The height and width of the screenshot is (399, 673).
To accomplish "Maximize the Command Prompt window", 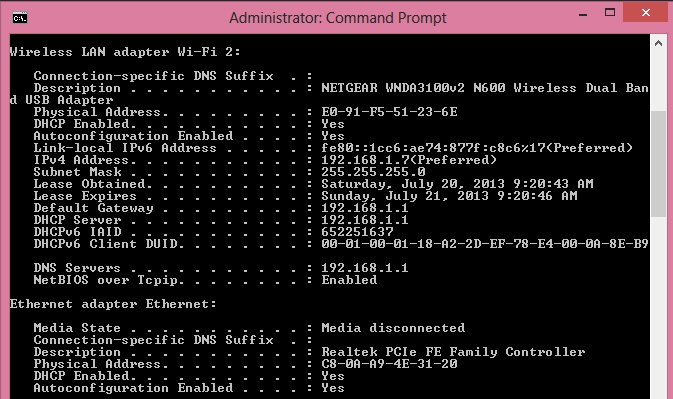I will (x=610, y=12).
